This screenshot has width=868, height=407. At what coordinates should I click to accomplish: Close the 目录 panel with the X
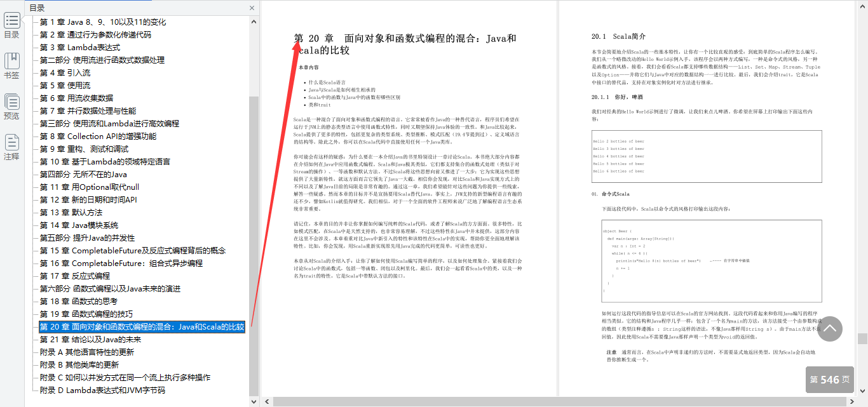252,8
